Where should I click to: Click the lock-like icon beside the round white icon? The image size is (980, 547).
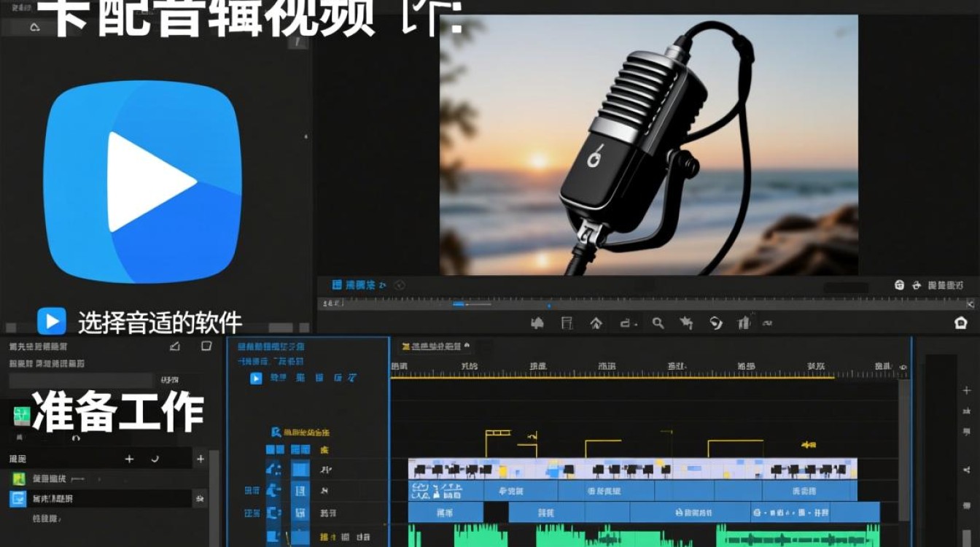(x=915, y=285)
